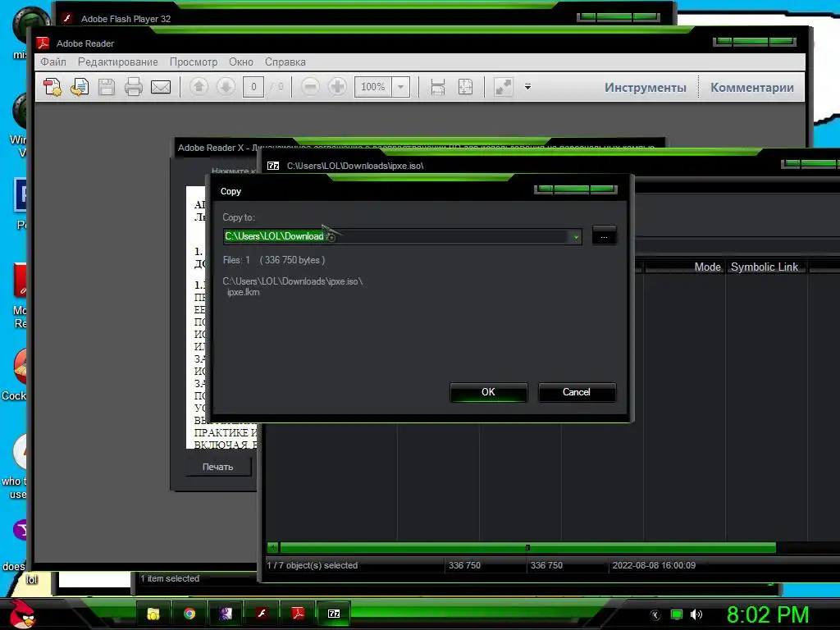Click the Flash logo in Flash Player title bar

tap(67, 18)
